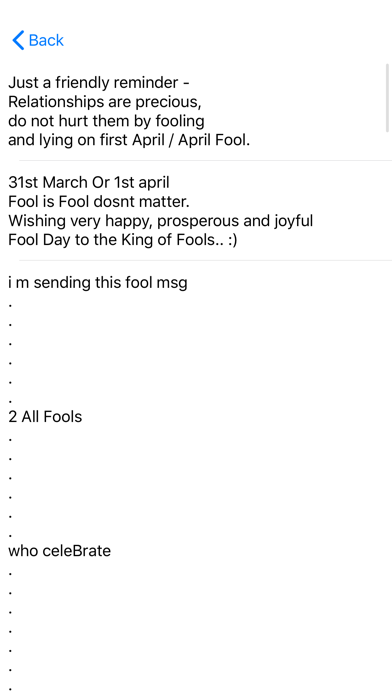Image resolution: width=392 pixels, height=696 pixels.
Task: Click the vertical scrollbar indicator
Action: 387,98
